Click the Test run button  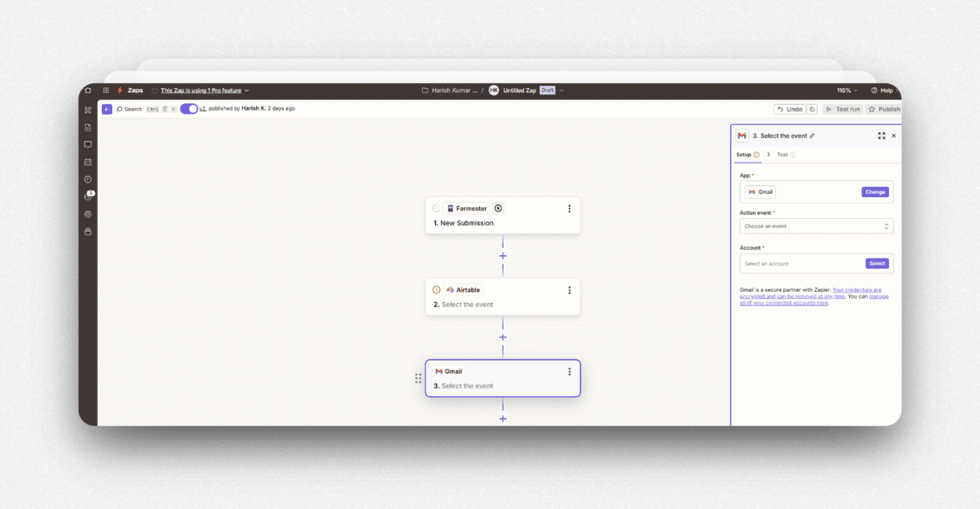coord(843,109)
